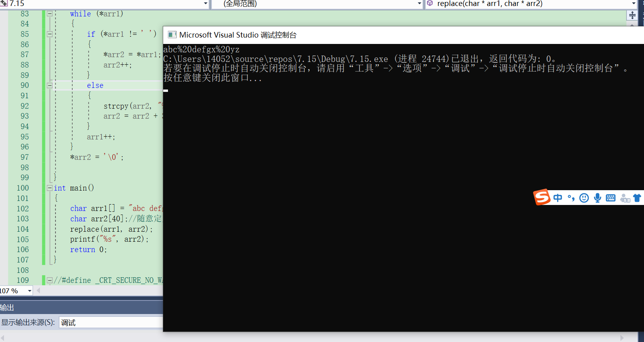The image size is (644, 342).
Task: Click the Sogou input method S logo
Action: [x=542, y=197]
